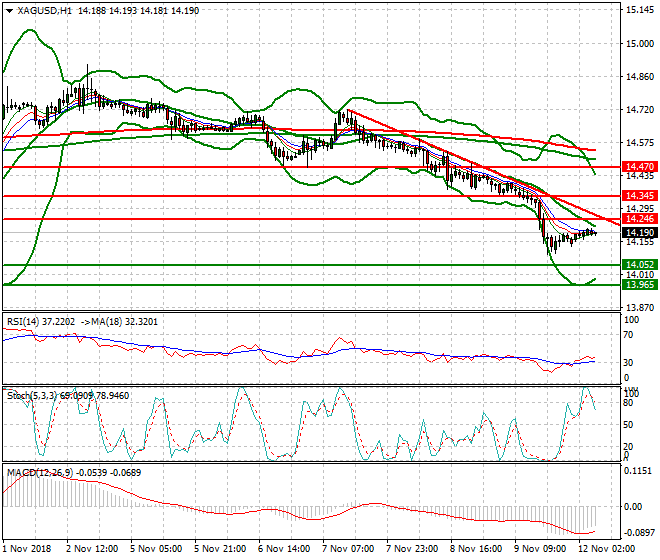The width and height of the screenshot is (660, 560).
Task: Click the red 14.246 price level tag
Action: 638,219
